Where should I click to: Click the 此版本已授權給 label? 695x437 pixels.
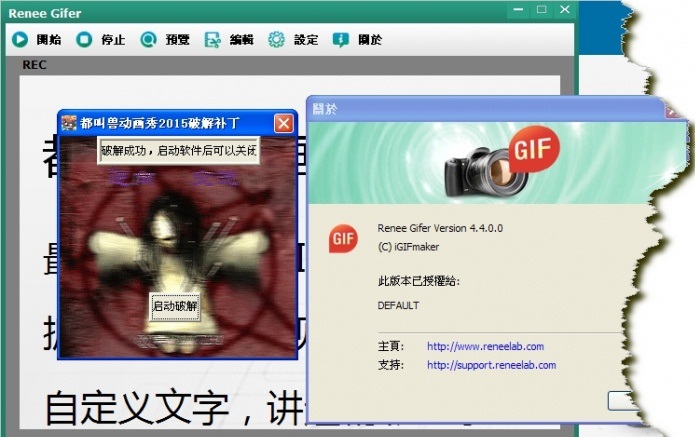pyautogui.click(x=419, y=281)
